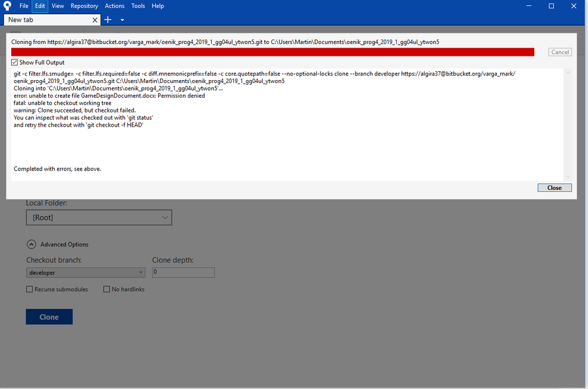Open the Help menu
The image size is (588, 389).
(x=158, y=6)
